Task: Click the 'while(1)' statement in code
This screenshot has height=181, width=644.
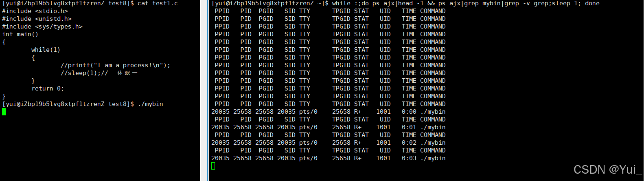Action: (46, 50)
